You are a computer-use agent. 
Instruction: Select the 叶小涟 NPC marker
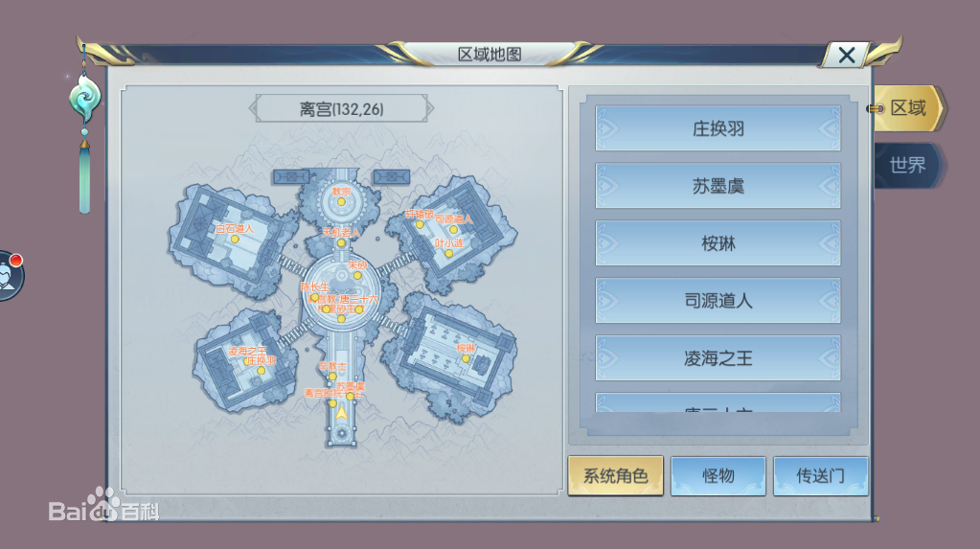pos(448,253)
